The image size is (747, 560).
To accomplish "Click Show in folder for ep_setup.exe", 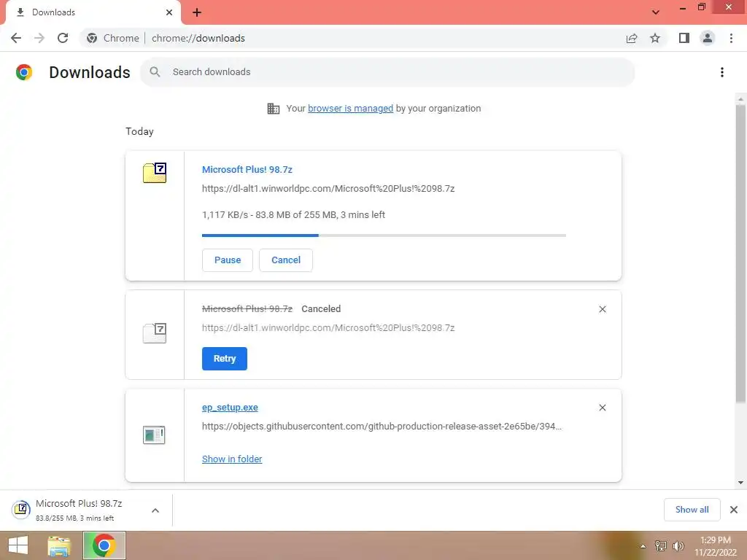I will click(x=232, y=459).
